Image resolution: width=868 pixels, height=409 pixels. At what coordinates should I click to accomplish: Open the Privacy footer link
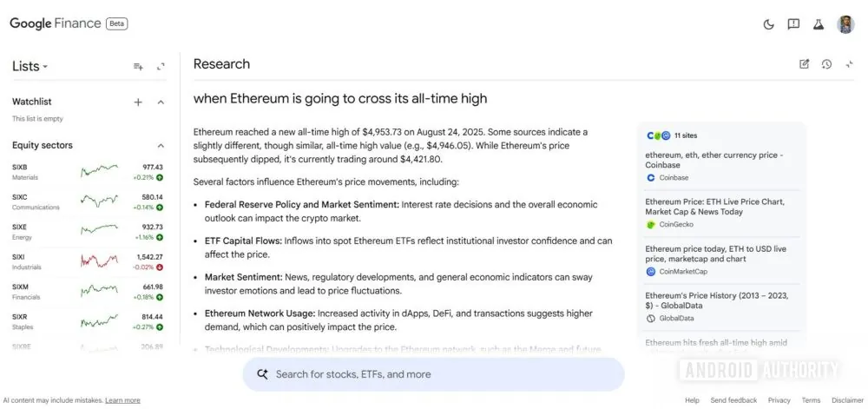(779, 400)
